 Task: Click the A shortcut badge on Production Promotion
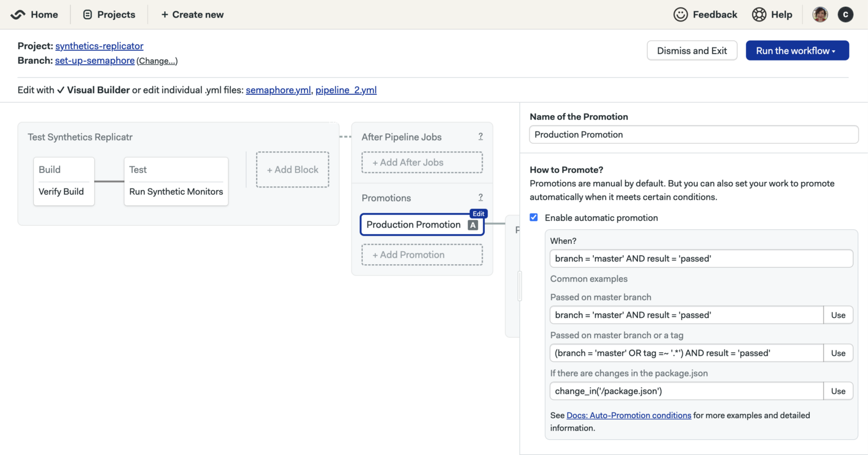[x=472, y=225]
